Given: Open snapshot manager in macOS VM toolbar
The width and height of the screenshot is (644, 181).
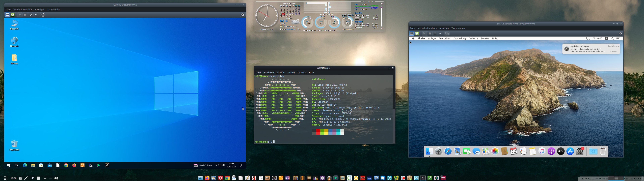Looking at the screenshot, I should coord(447,34).
